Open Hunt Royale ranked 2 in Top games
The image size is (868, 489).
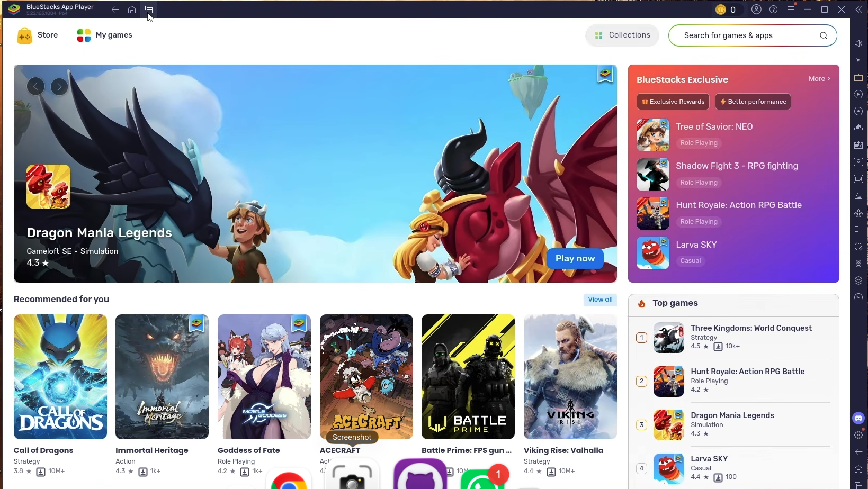pos(733,381)
